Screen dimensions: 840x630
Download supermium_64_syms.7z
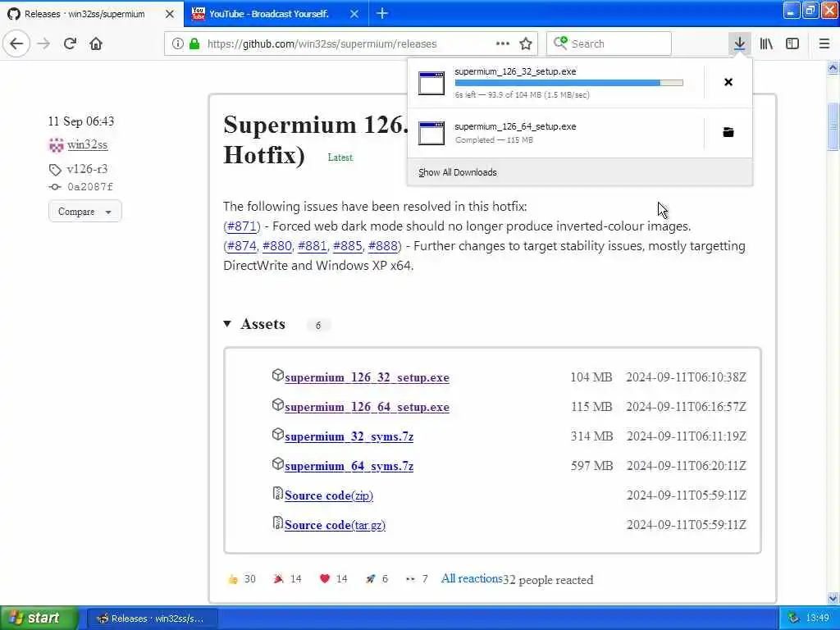pos(349,466)
